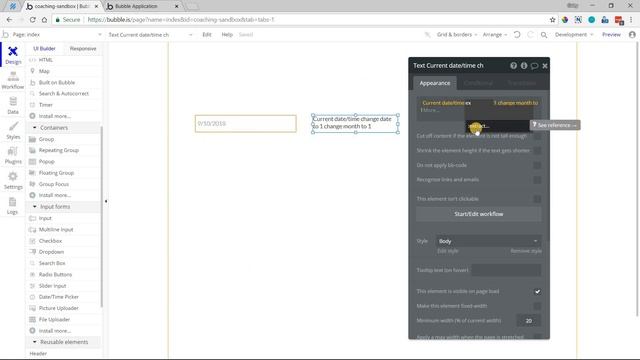Click the search magnifier icon in toolbar
640x360 pixels.
click(x=544, y=35)
